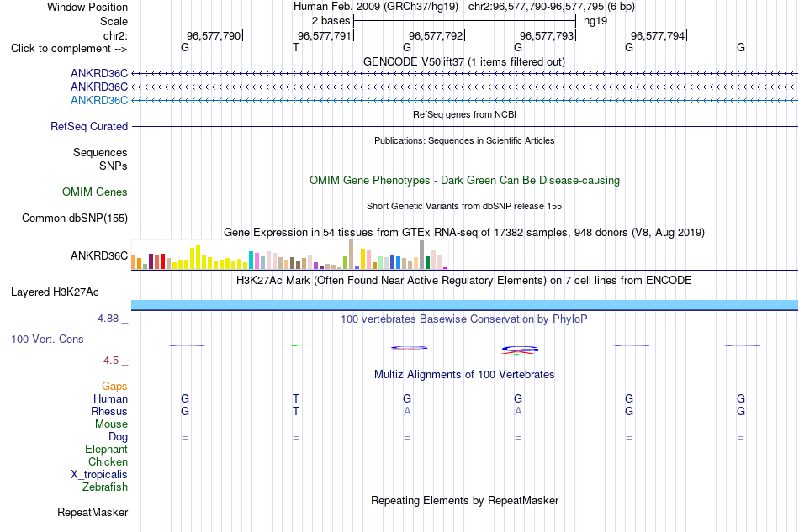Open 'Repeating Elements by RepeatMasker' track title
Image resolution: width=799 pixels, height=532 pixels.
[464, 500]
